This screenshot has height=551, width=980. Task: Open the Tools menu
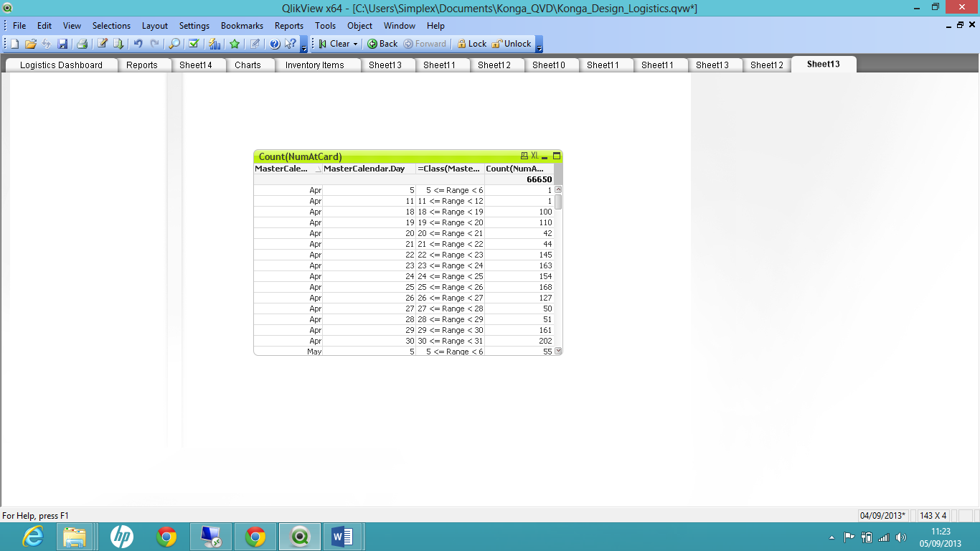click(x=325, y=25)
